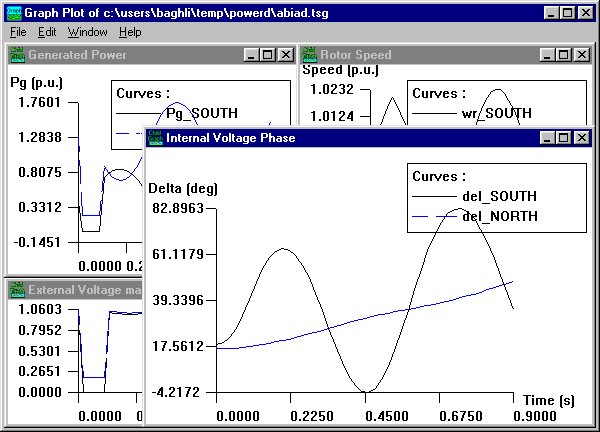Screen dimensions: 600x432
Task: Click the -0.1451 Pg axis value
Action: coord(37,242)
